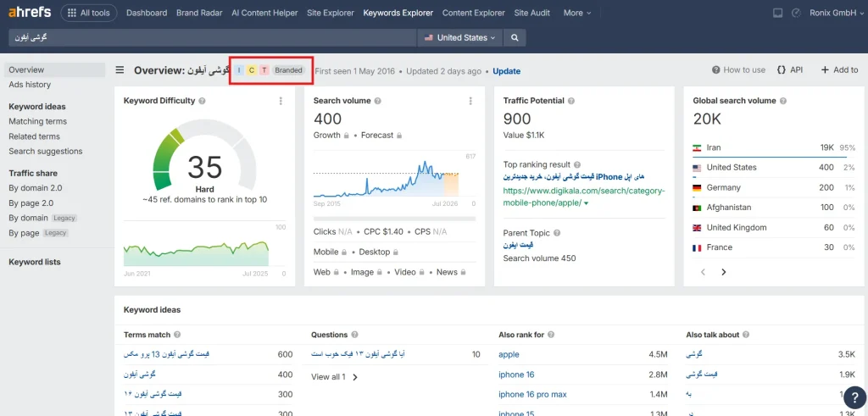Open Keywords Explorer
The height and width of the screenshot is (416, 868).
click(x=398, y=13)
